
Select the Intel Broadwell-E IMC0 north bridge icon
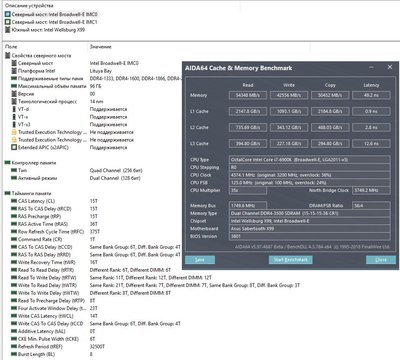tap(8, 14)
